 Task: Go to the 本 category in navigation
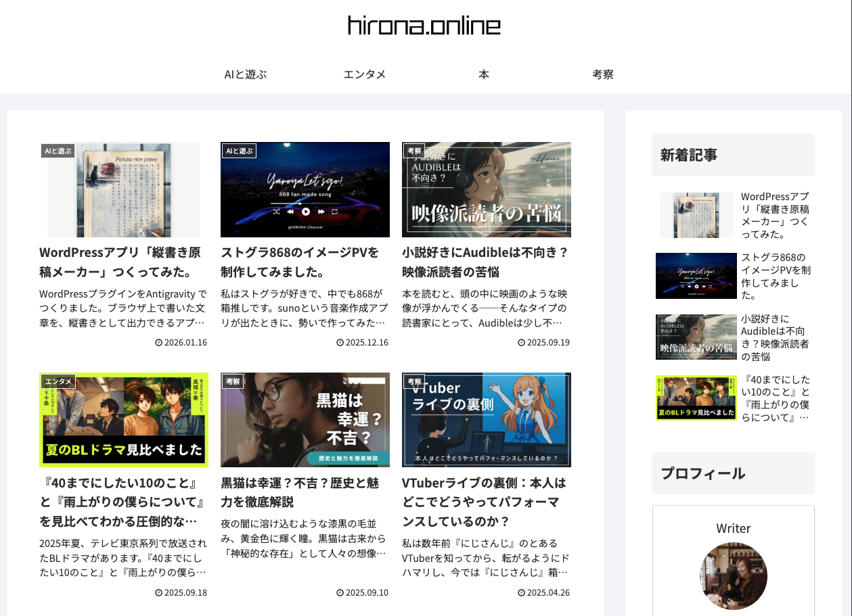(483, 74)
